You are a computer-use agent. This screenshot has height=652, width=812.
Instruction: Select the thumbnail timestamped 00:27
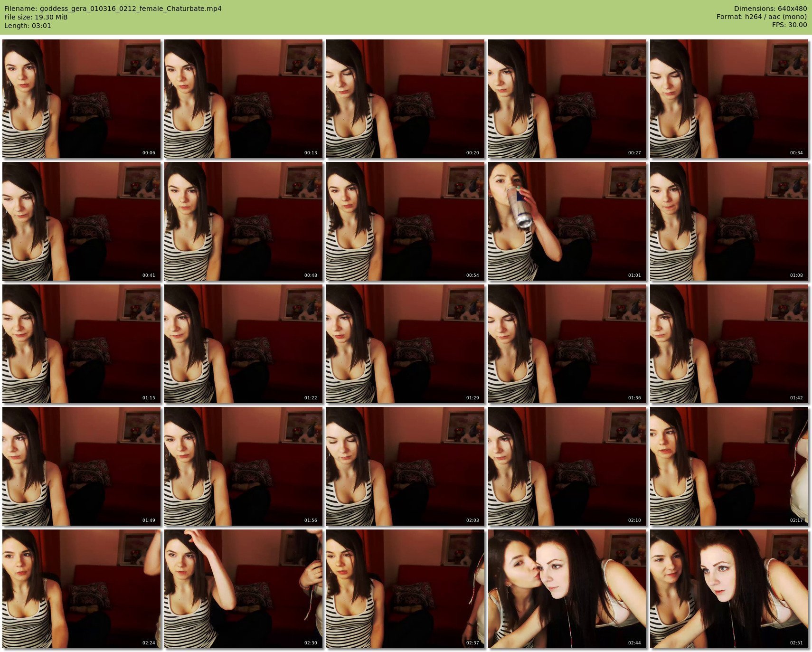pos(567,99)
